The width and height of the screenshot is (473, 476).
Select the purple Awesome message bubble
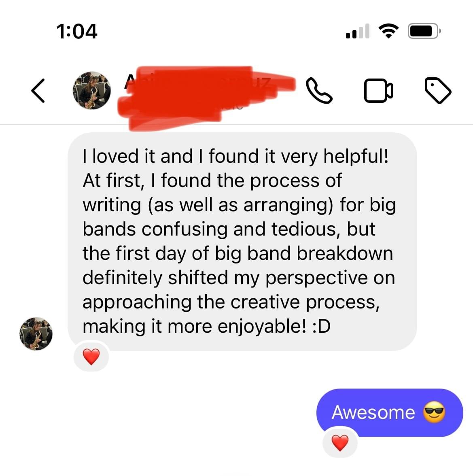click(390, 412)
